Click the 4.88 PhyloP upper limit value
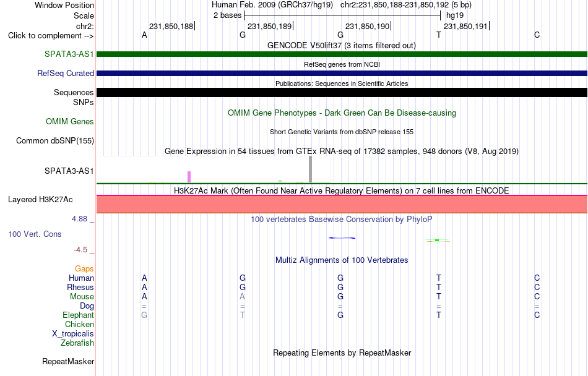 coord(79,219)
